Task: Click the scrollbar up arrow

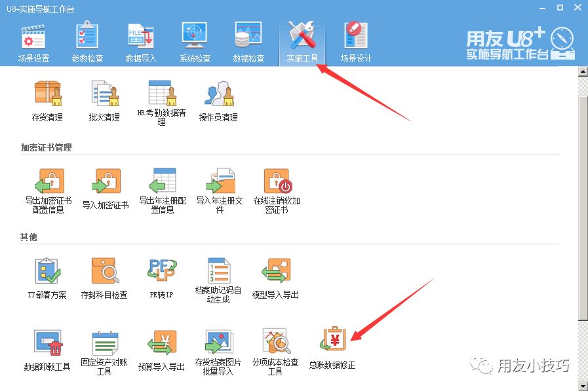Action: (583, 71)
